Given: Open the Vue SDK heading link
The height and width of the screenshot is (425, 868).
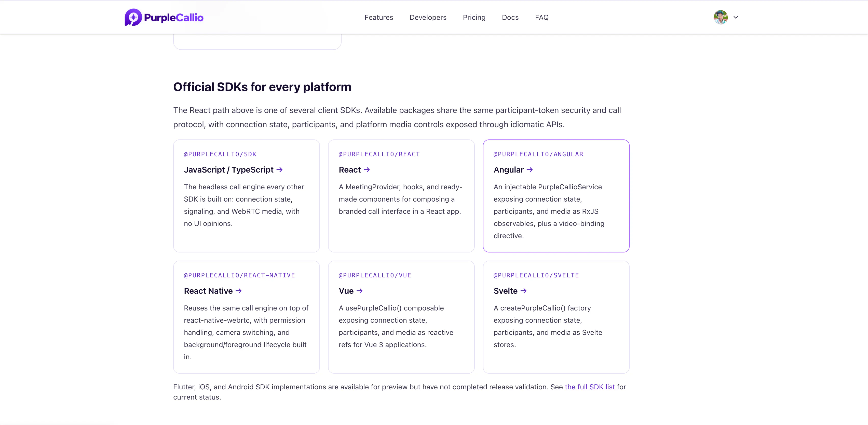Looking at the screenshot, I should (346, 291).
